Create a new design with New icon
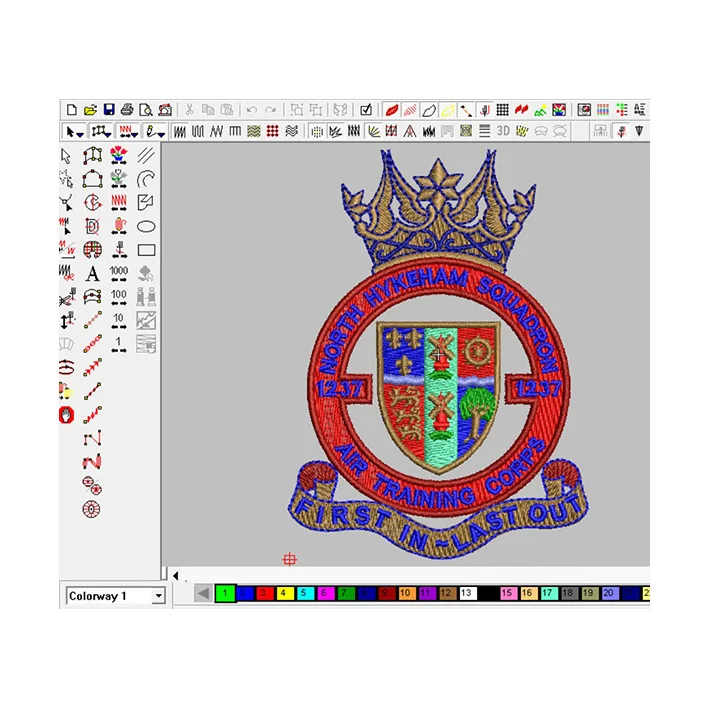Viewport: 709px width, 709px height. tap(71, 110)
